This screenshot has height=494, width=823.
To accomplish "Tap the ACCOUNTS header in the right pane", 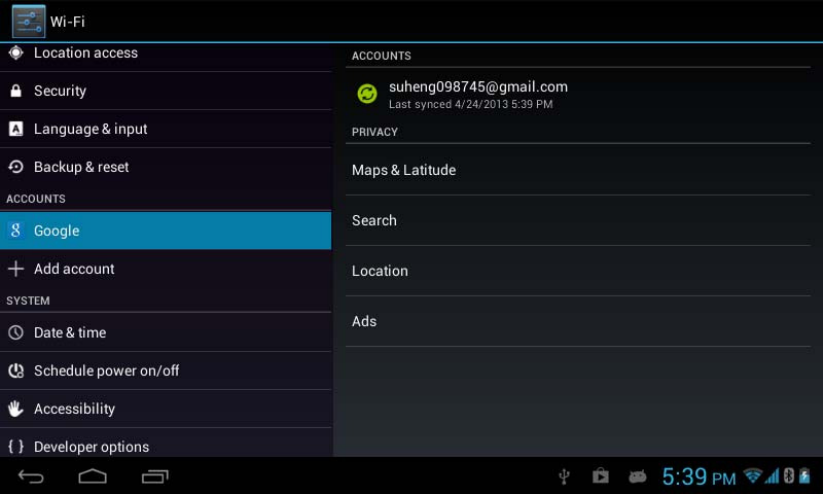I will coord(382,56).
